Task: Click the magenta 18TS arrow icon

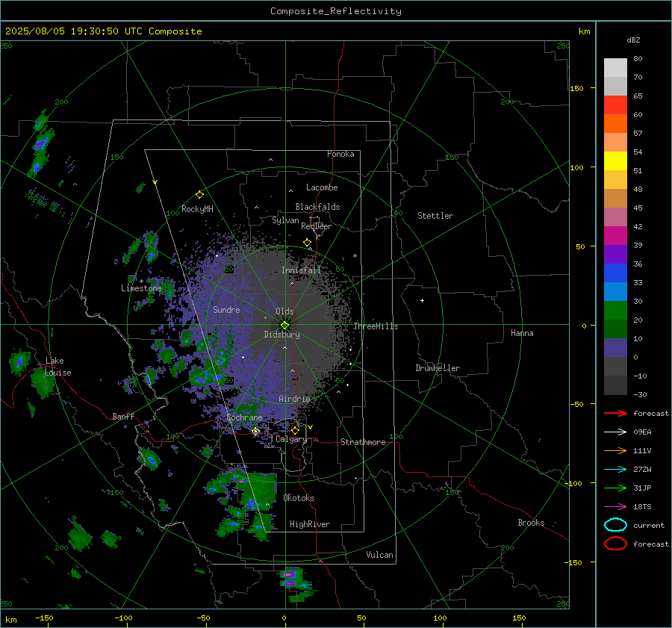Action: click(615, 507)
